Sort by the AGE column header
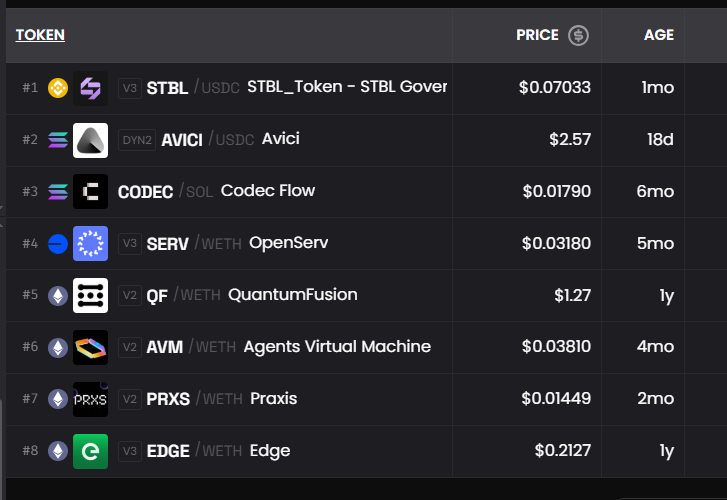 point(658,35)
